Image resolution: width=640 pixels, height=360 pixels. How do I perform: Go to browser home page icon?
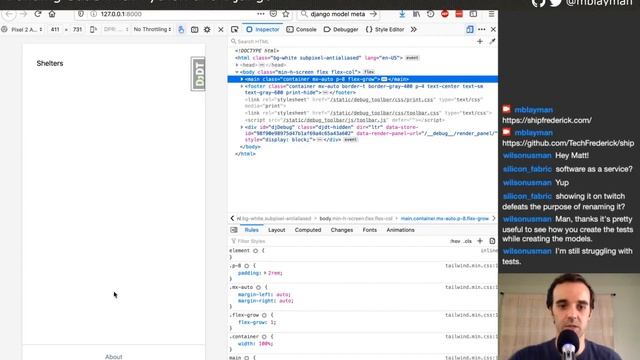52,14
